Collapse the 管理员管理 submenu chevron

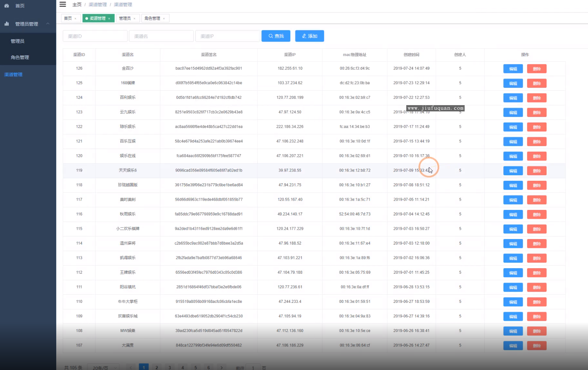pos(48,24)
